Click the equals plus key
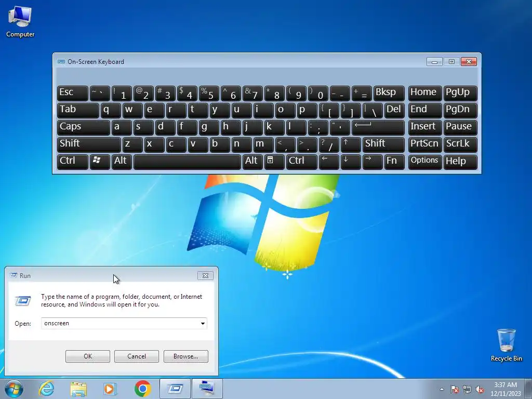The width and height of the screenshot is (532, 399). [362, 93]
